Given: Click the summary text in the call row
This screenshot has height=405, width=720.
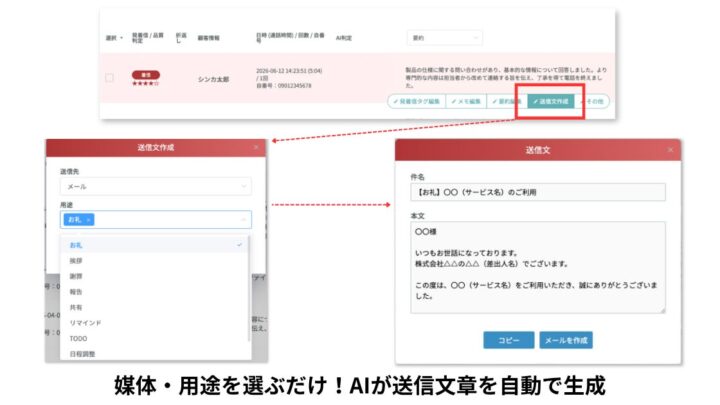Looking at the screenshot, I should (x=506, y=78).
